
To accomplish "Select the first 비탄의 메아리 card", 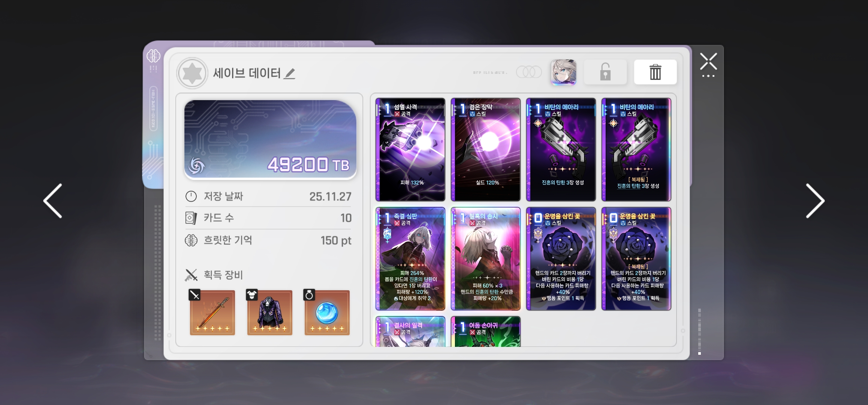I will pyautogui.click(x=561, y=150).
